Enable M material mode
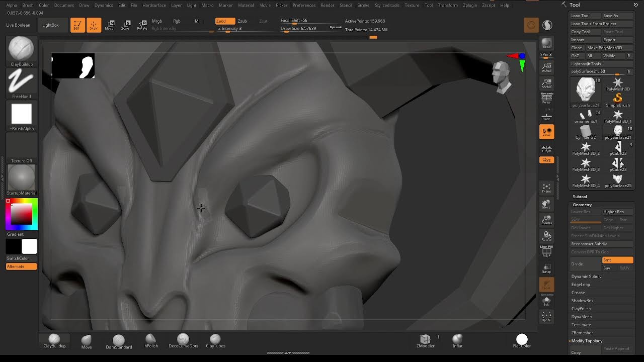 [197, 21]
